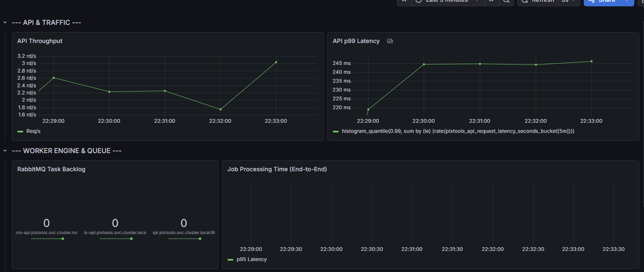Click the API Throughput data point at 22:30:00
Image resolution: width=644 pixels, height=272 pixels.
coord(109,92)
